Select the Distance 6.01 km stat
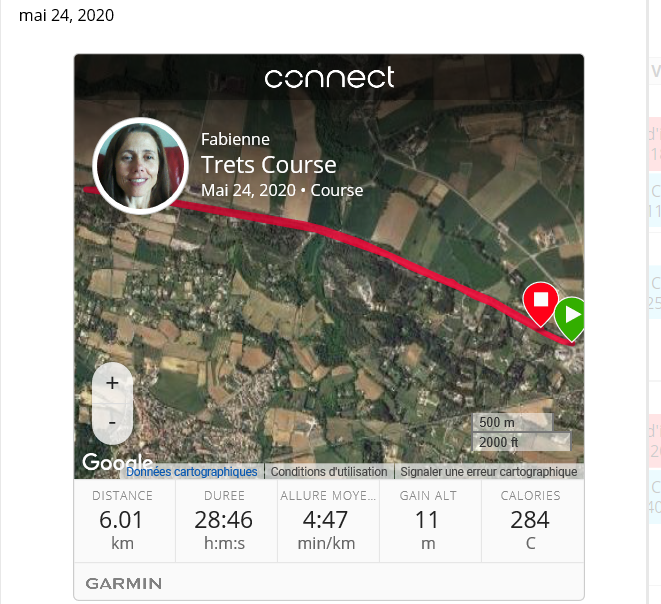 pyautogui.click(x=124, y=521)
